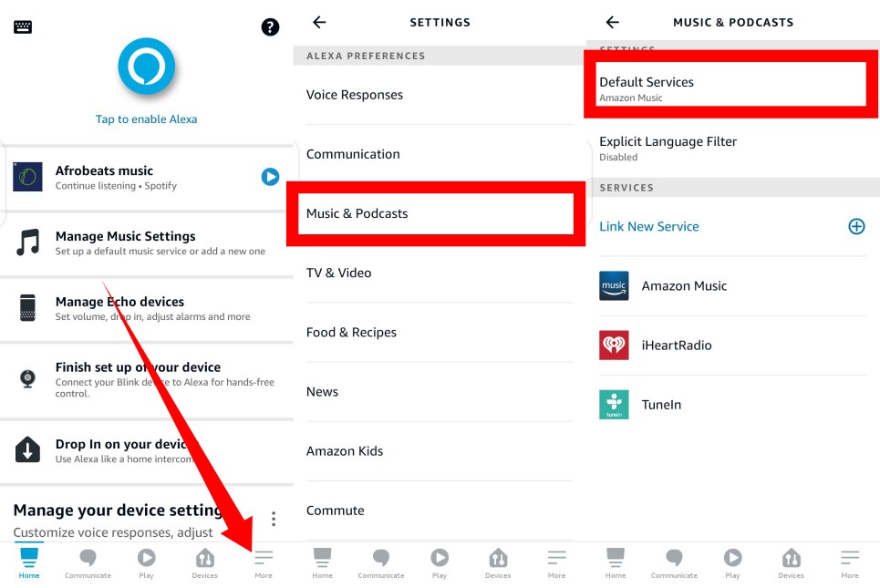Open TuneIn service entry
880x588 pixels.
733,405
